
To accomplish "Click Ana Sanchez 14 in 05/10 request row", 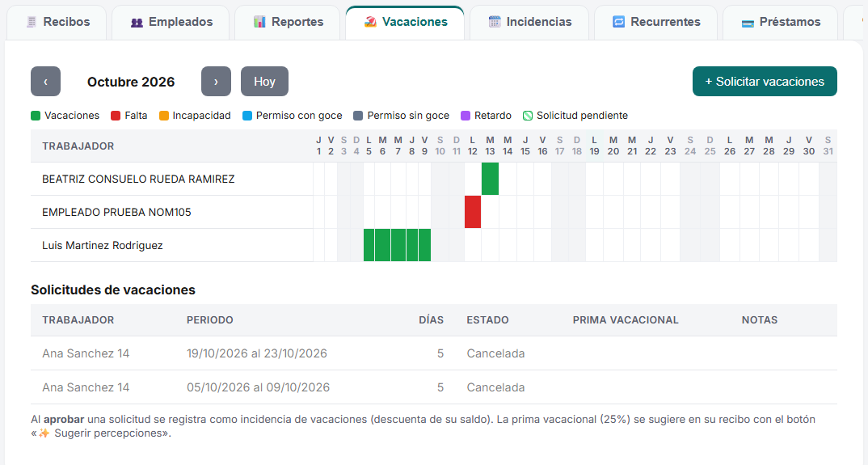I will [x=86, y=387].
